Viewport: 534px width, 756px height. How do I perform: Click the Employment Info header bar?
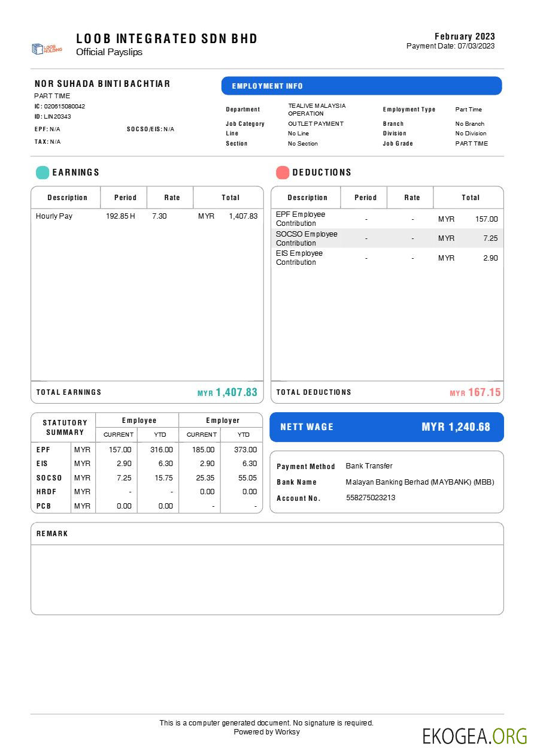pyautogui.click(x=362, y=86)
